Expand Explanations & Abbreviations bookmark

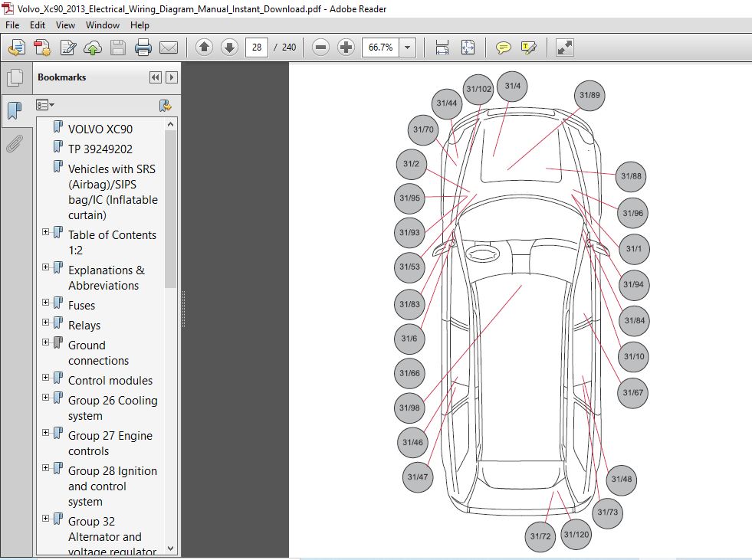pos(45,267)
